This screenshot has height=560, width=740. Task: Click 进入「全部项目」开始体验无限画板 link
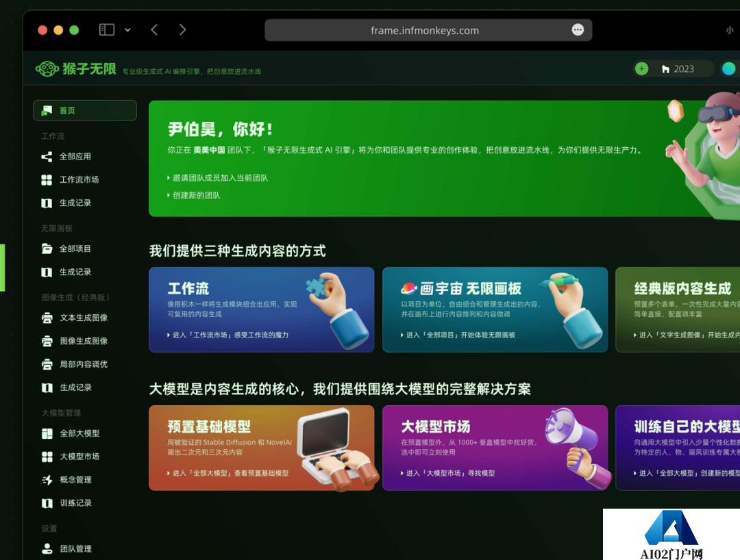tap(458, 335)
